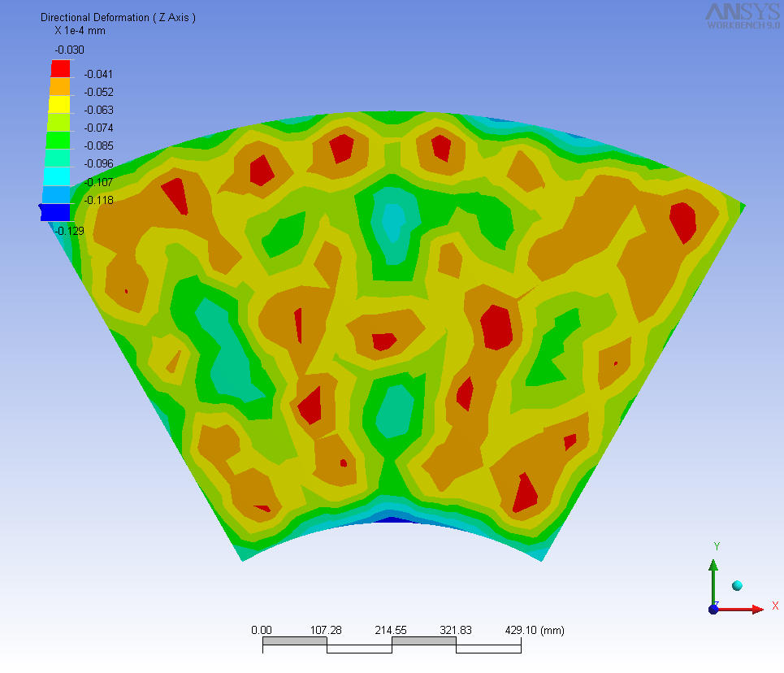Click the 'Directional Deformation ( Z Axis )' title
The height and width of the screenshot is (673, 784).
click(118, 18)
